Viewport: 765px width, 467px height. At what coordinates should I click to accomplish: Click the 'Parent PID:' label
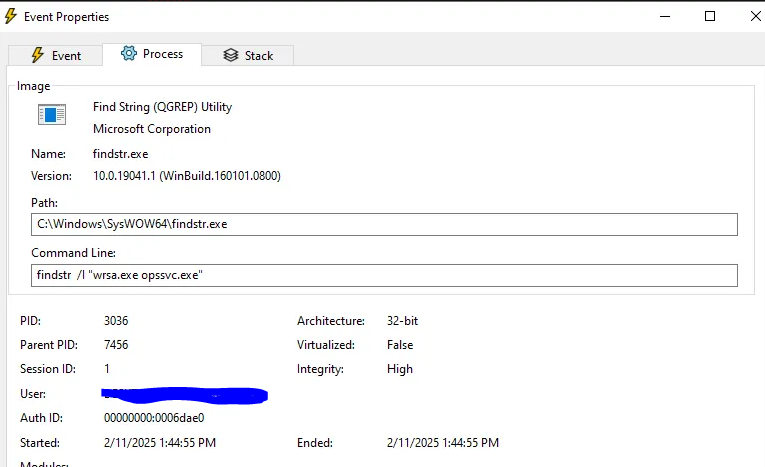49,345
